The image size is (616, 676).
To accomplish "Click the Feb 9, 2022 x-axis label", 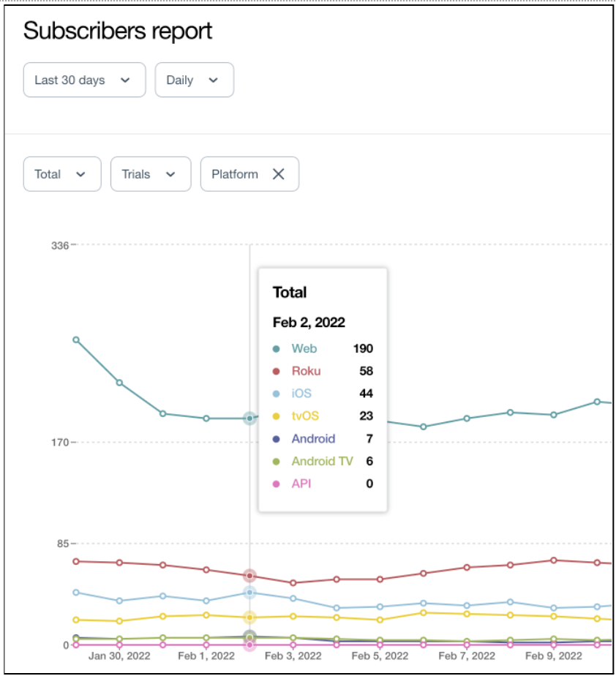I will pyautogui.click(x=553, y=656).
